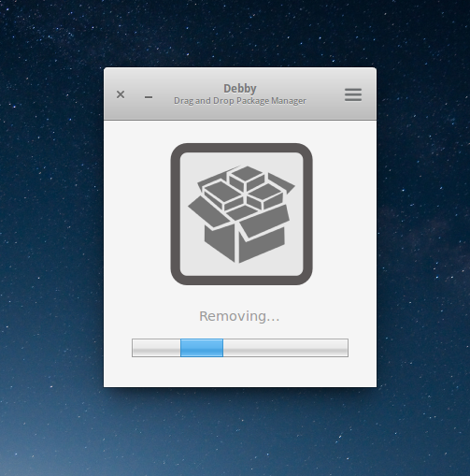Open the hamburger menu in the header

pyautogui.click(x=353, y=94)
